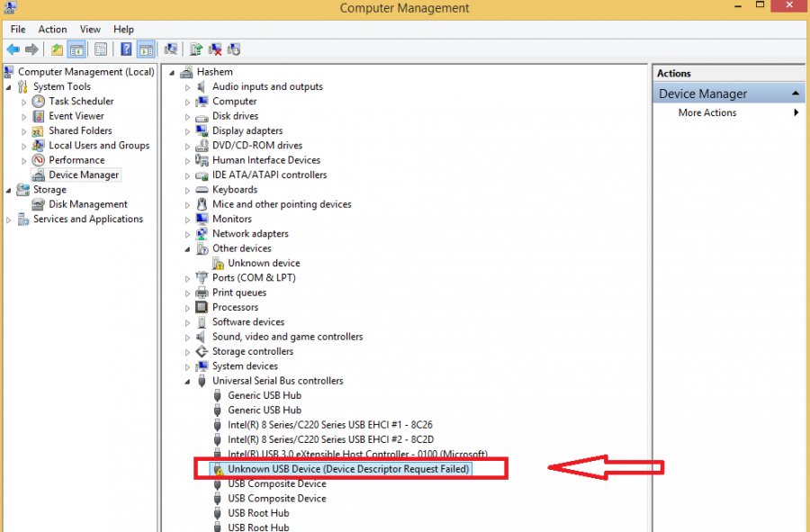Expand Services and Applications node arrow
810x532 pixels.
tap(8, 220)
